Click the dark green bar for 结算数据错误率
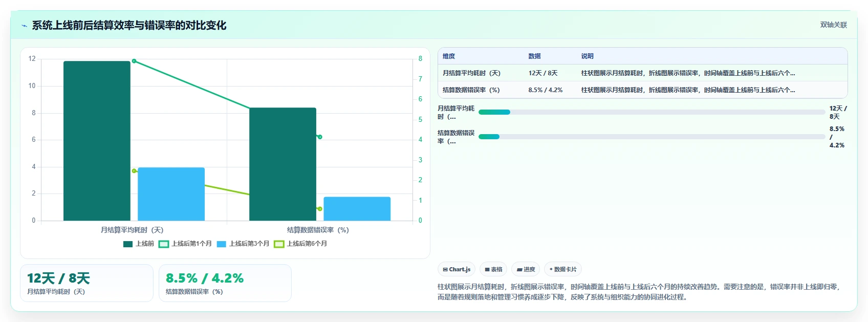The height and width of the screenshot is (322, 868). pyautogui.click(x=283, y=164)
